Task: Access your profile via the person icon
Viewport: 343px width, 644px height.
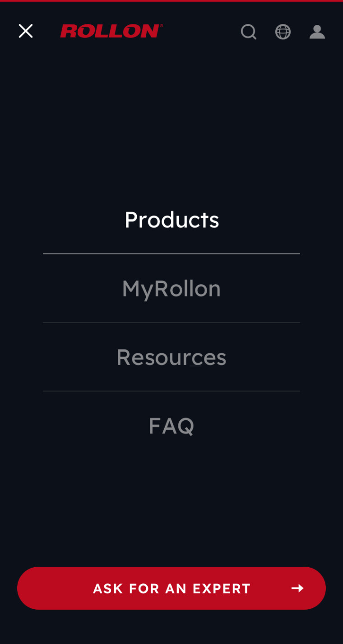Action: click(317, 32)
